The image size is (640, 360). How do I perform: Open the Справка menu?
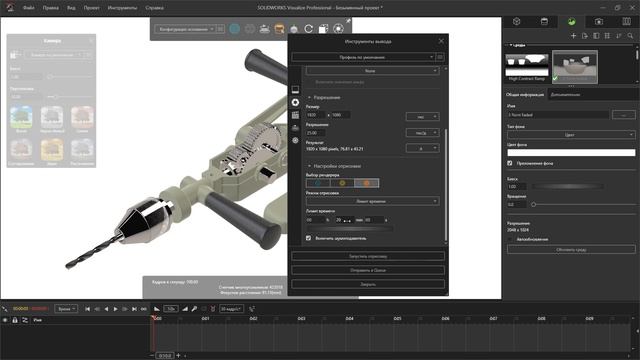point(154,8)
